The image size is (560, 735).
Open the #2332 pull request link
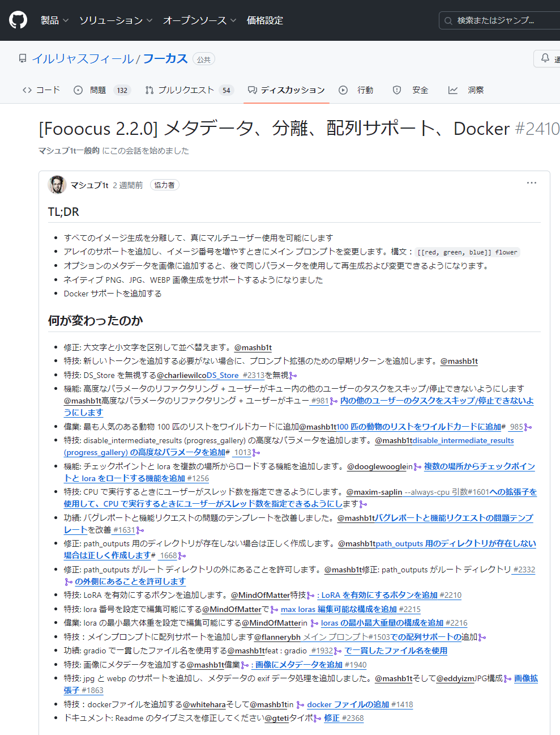tap(524, 570)
